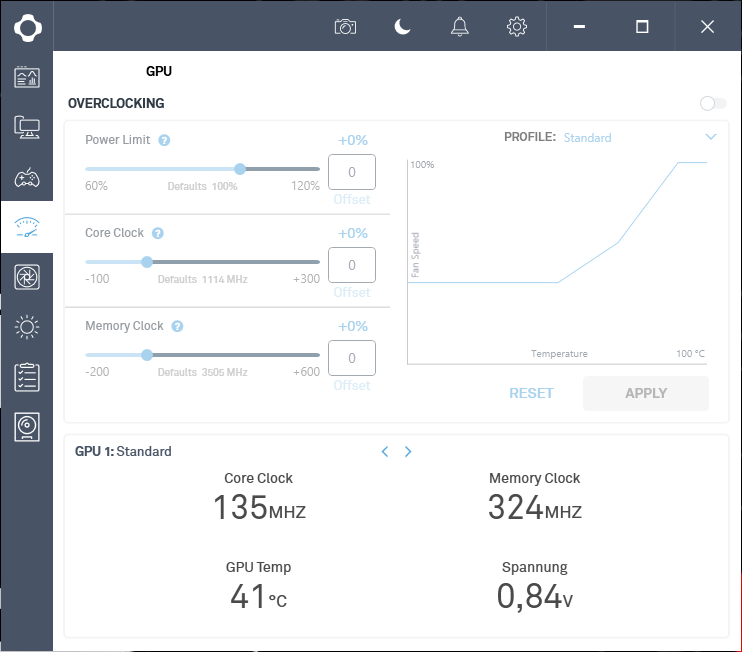Click the Memory Clock offset input field
Screen dimensions: 742x652
point(352,358)
